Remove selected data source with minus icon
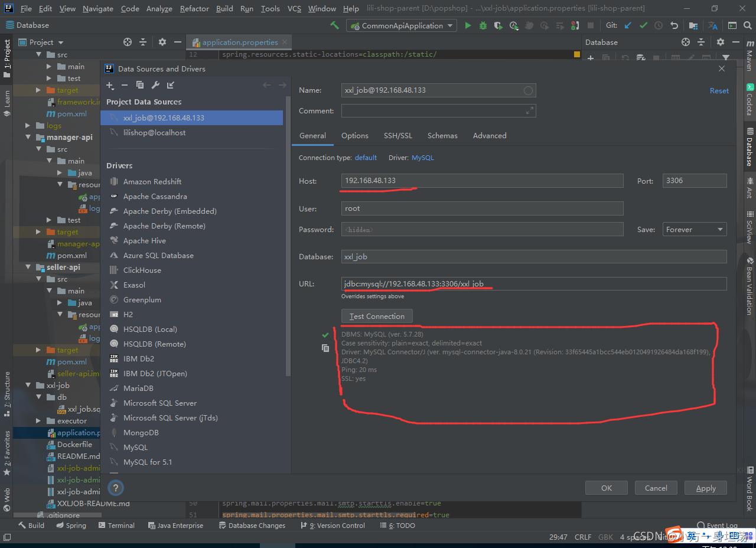The width and height of the screenshot is (756, 548). point(126,86)
